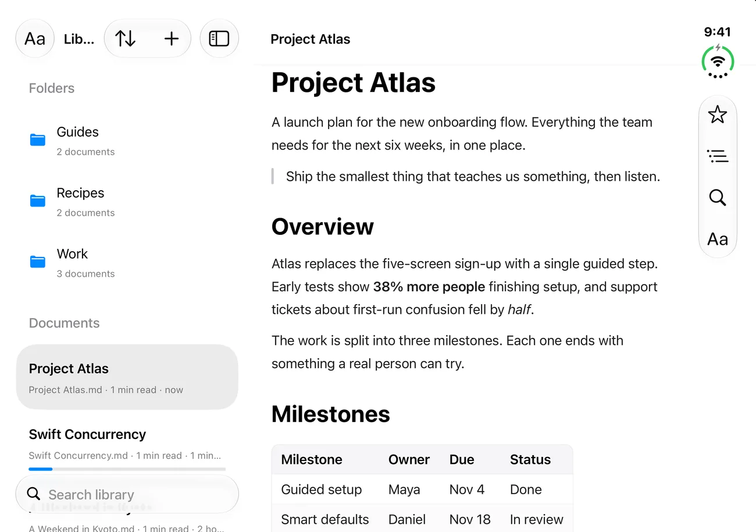Screen dimensions: 756x532
Task: Open reader text settings Aa icon
Action: pyautogui.click(x=718, y=239)
